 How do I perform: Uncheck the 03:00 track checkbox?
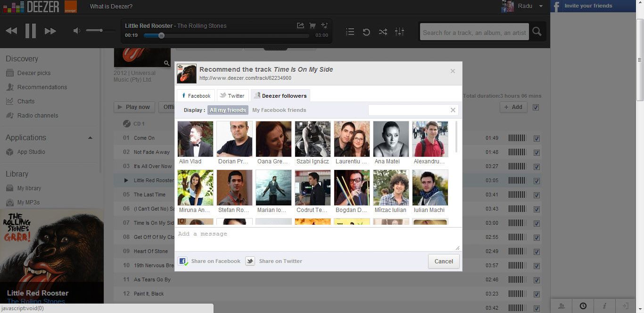(537, 223)
